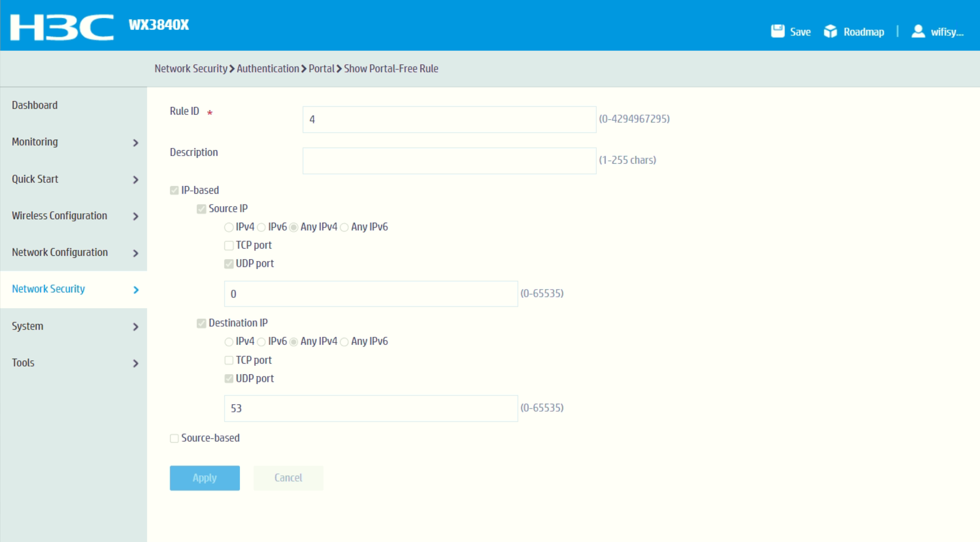
Task: Select IPv6 radio under Source IP
Action: point(262,227)
